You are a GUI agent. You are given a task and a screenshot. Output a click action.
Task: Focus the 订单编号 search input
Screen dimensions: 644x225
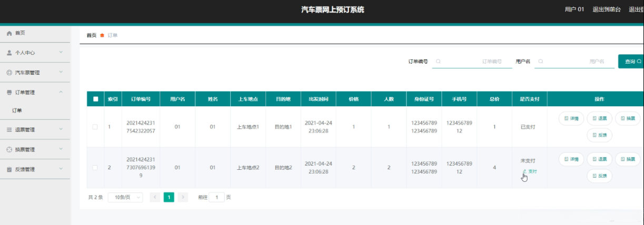pos(472,62)
